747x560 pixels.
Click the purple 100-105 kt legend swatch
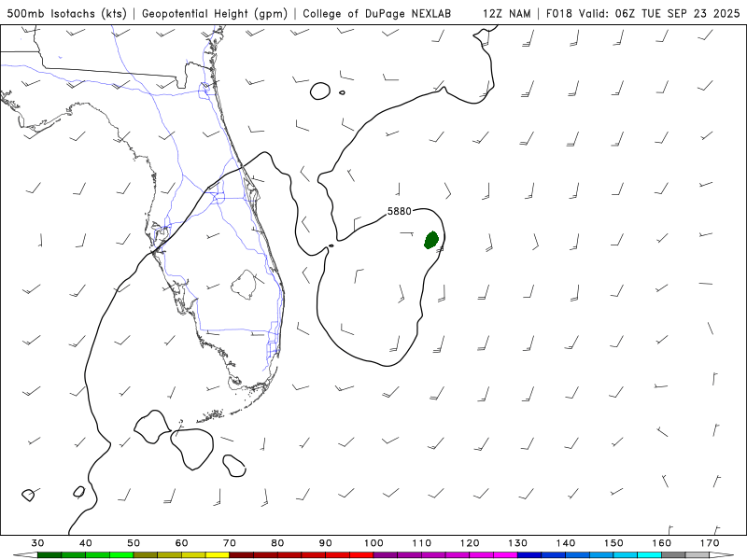(386, 555)
